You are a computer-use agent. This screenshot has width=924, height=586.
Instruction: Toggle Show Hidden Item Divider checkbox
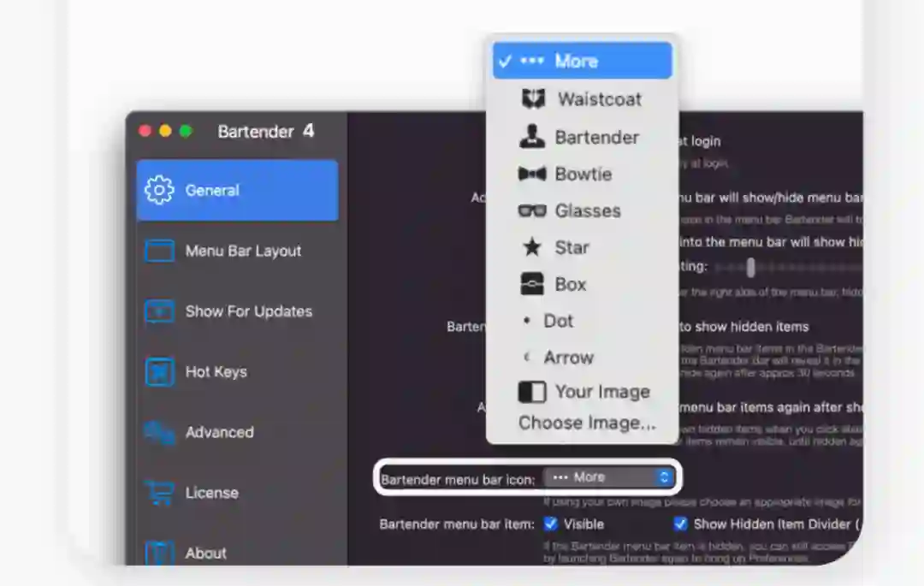681,524
